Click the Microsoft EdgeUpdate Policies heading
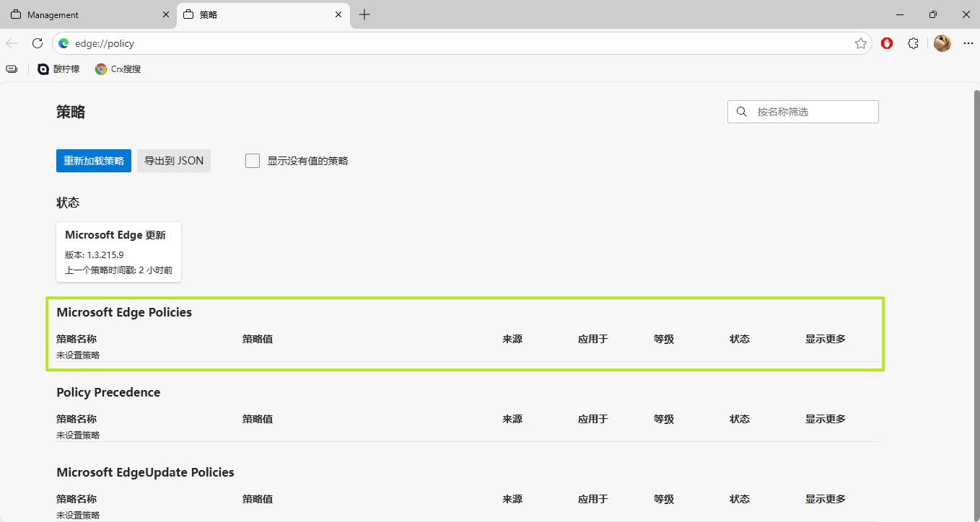The image size is (980, 522). point(145,472)
